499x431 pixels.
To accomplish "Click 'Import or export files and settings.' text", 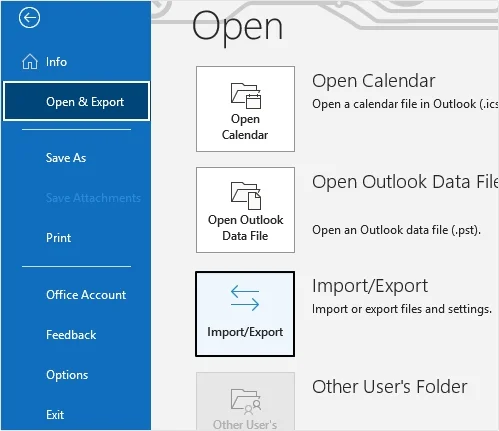I will click(x=402, y=309).
